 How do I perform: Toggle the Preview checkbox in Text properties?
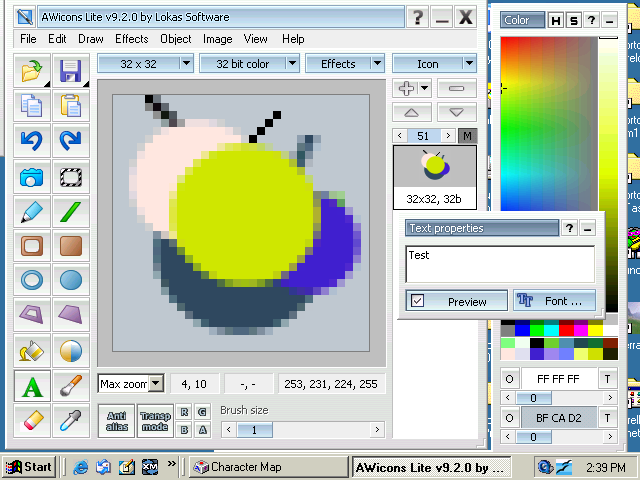[417, 301]
